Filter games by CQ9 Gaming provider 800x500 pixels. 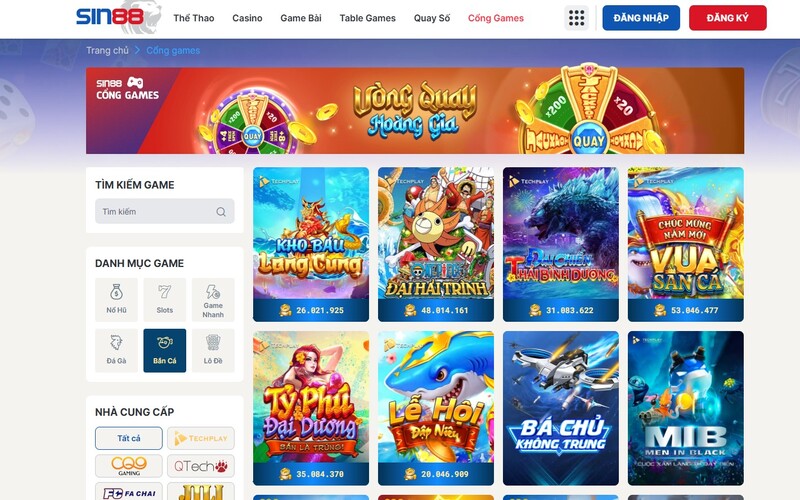pyautogui.click(x=129, y=466)
